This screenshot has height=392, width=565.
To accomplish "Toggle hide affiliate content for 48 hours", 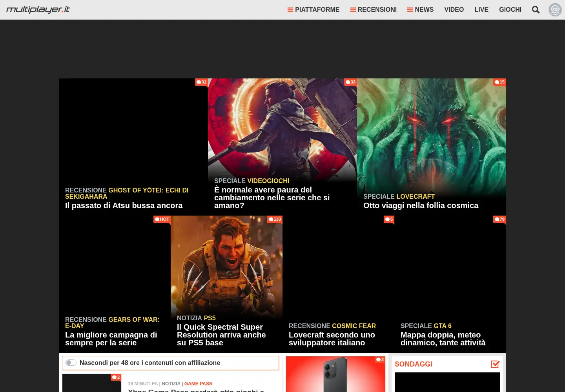I will tap(71, 363).
